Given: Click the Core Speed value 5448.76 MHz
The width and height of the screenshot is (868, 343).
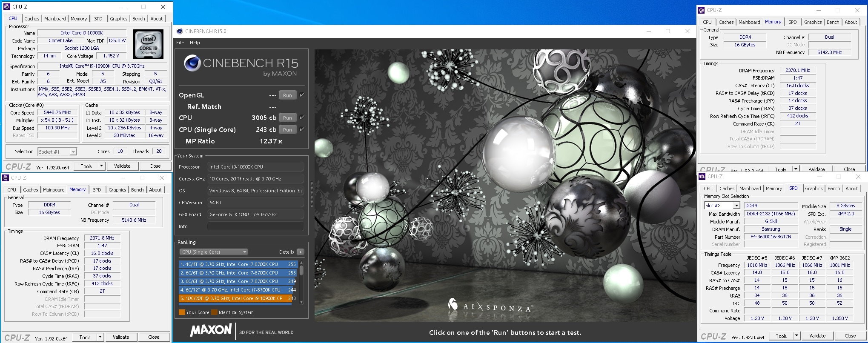Looking at the screenshot, I should pyautogui.click(x=57, y=112).
